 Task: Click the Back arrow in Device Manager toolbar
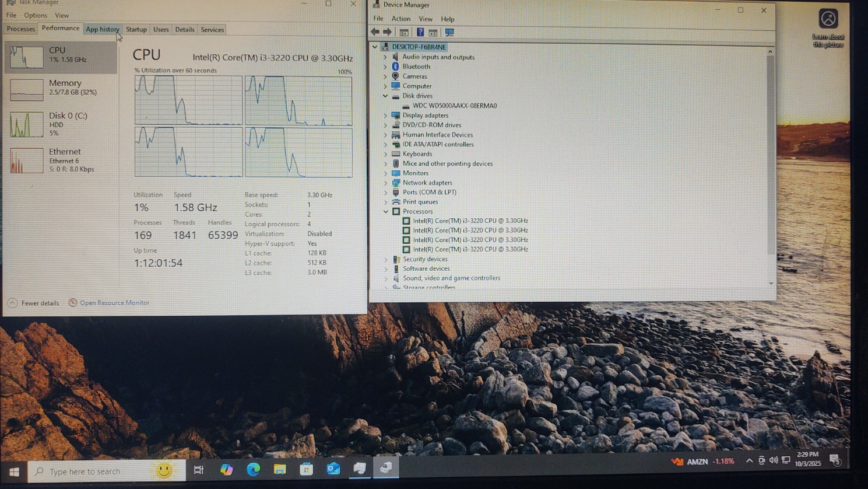(375, 33)
